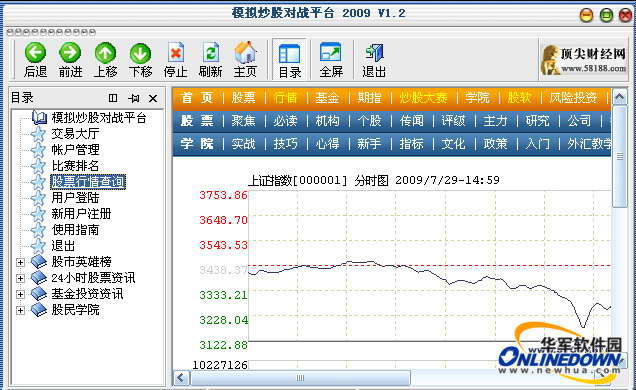This screenshot has width=636, height=390.
Task: Click the star icon beside 使用指南
Action: pyautogui.click(x=38, y=230)
